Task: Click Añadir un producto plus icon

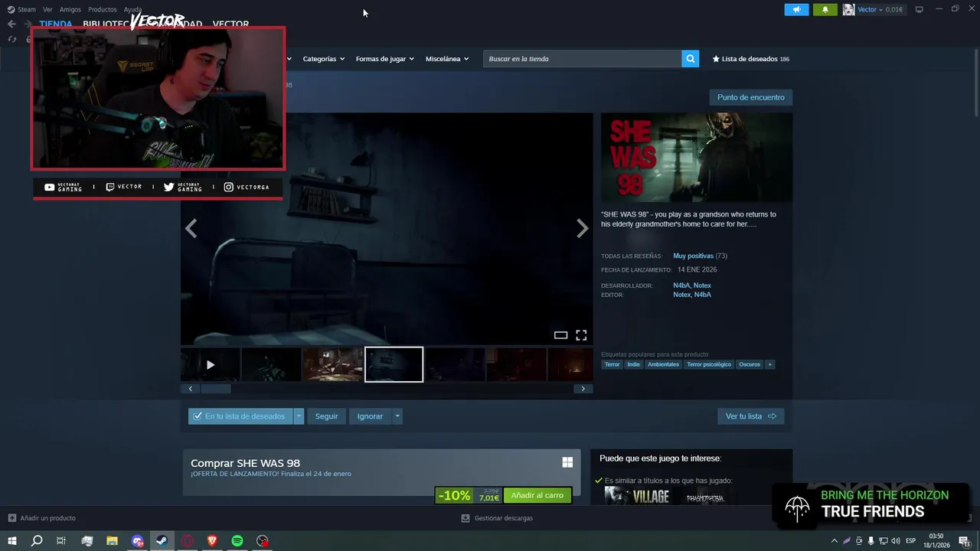Action: [x=12, y=518]
